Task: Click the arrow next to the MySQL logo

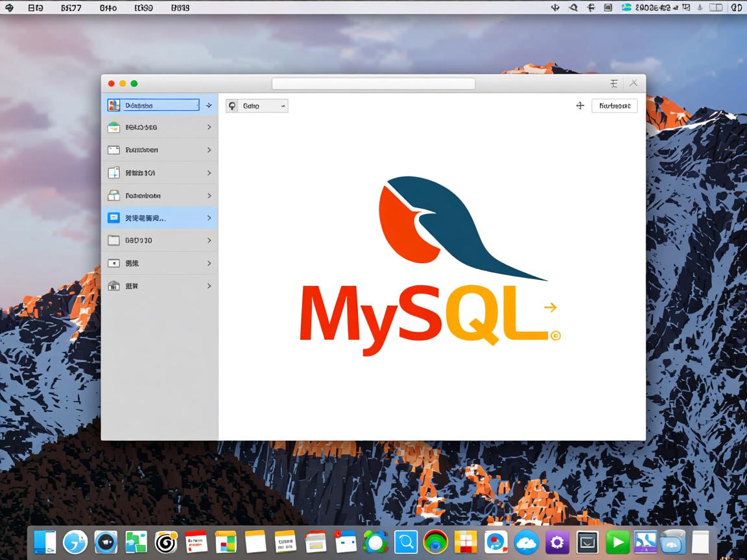Action: 552,306
